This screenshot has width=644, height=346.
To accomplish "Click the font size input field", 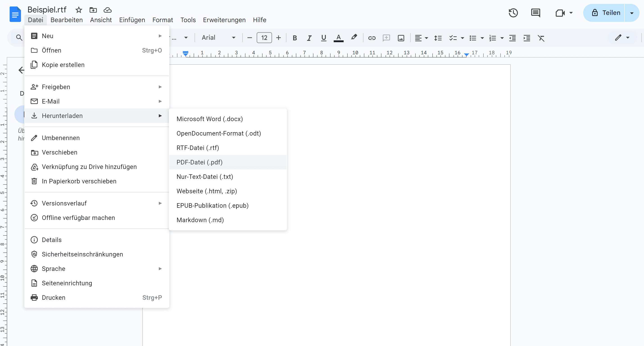I will click(264, 38).
